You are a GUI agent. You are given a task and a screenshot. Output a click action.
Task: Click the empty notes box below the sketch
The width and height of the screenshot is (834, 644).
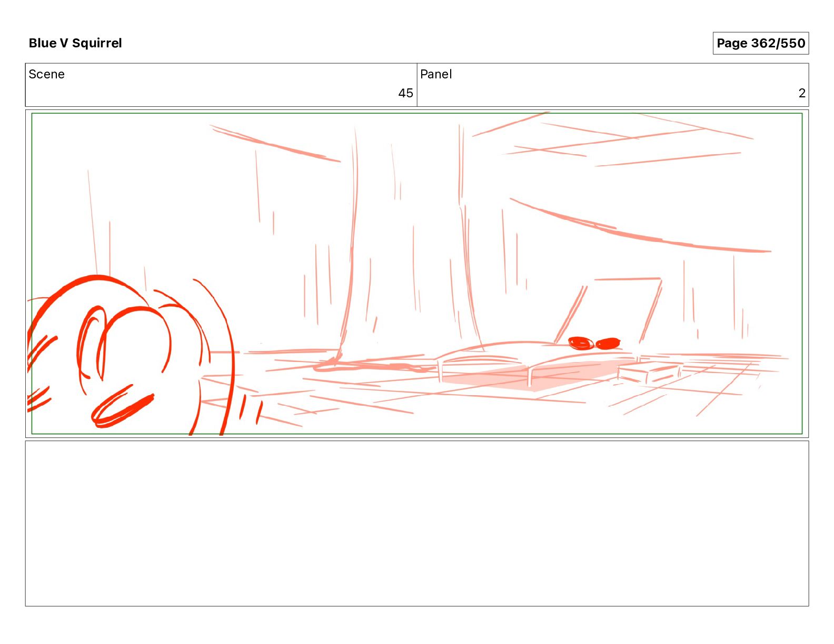pos(417,524)
